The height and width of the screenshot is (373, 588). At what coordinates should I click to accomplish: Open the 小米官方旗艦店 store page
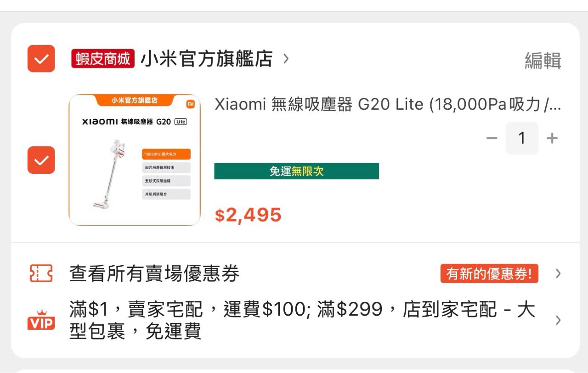(x=206, y=59)
